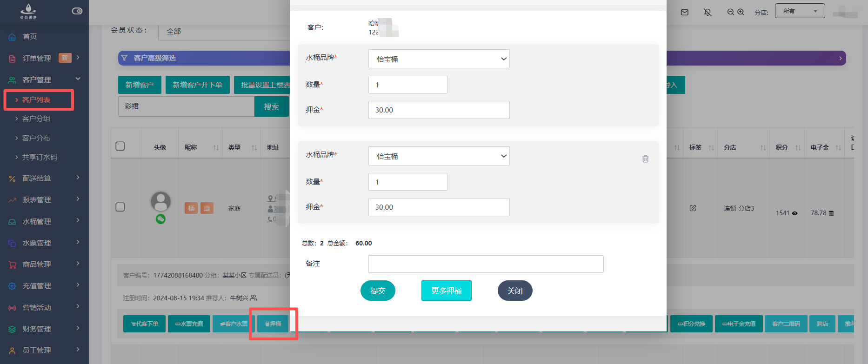This screenshot has width=868, height=364.
Task: Open 会员状态 dropdown showing 全部
Action: tap(223, 32)
